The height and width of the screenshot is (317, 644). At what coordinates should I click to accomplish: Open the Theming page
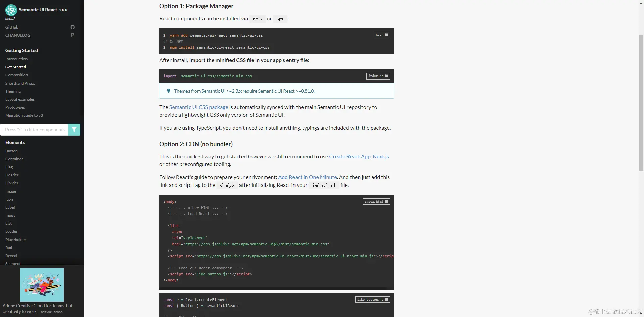(13, 91)
